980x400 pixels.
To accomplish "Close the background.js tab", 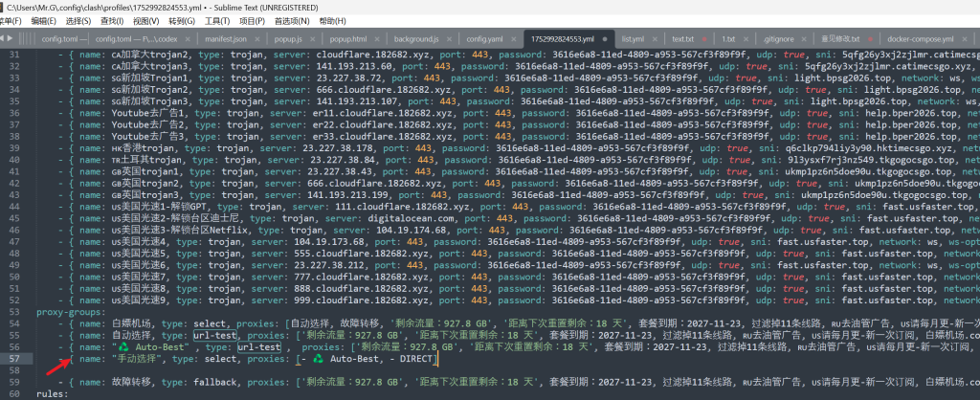I will coord(447,39).
